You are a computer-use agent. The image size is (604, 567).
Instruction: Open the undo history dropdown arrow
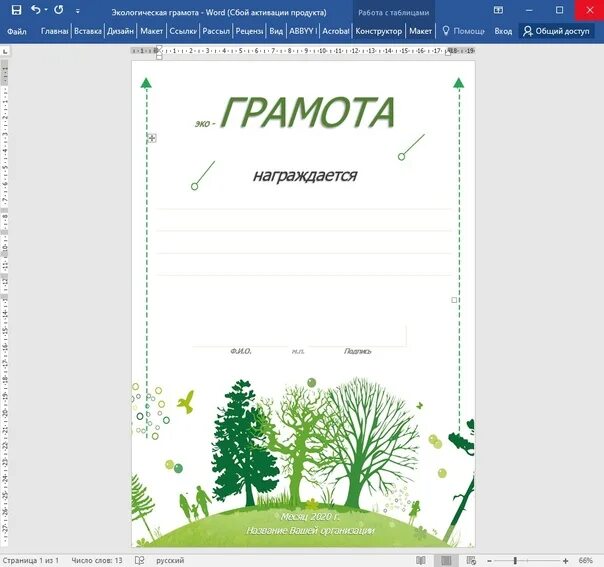[x=46, y=10]
